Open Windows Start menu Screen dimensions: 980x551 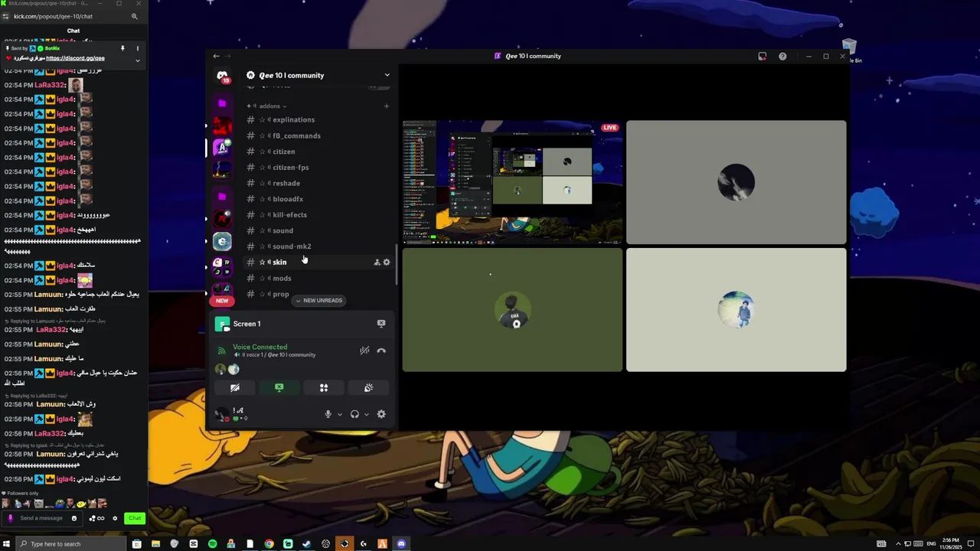click(x=6, y=544)
